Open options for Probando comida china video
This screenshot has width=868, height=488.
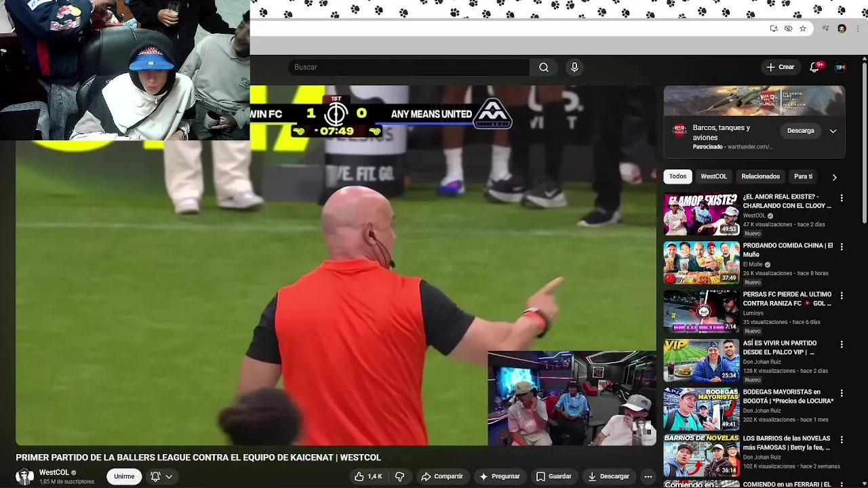click(x=842, y=247)
